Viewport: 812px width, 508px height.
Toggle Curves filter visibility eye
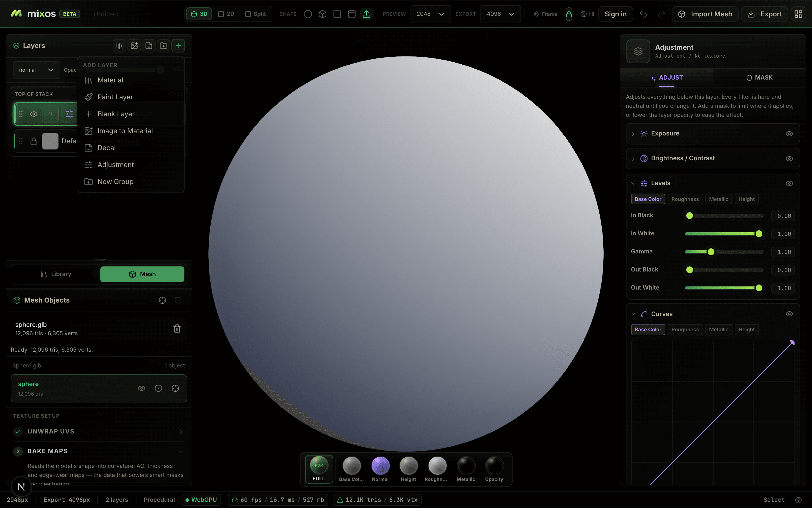pos(789,314)
